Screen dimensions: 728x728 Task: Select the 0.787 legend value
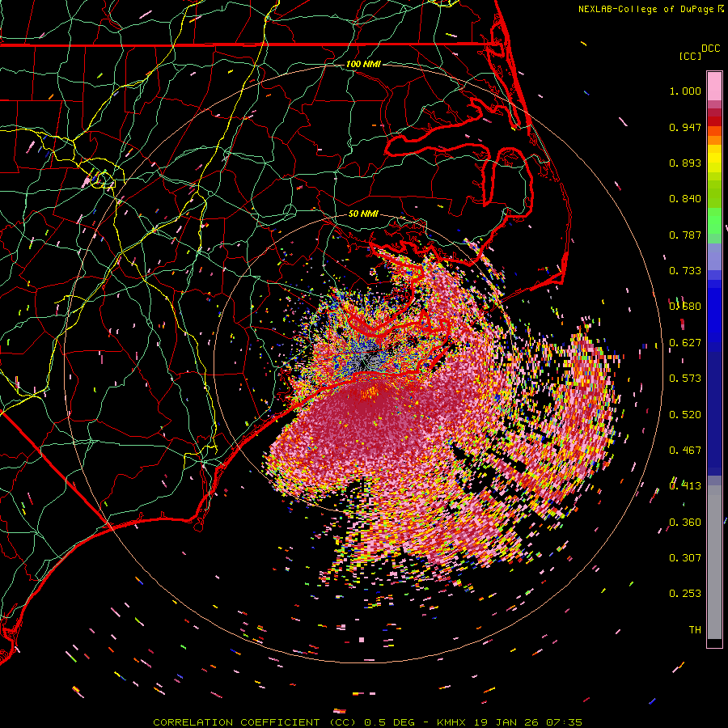pyautogui.click(x=685, y=235)
